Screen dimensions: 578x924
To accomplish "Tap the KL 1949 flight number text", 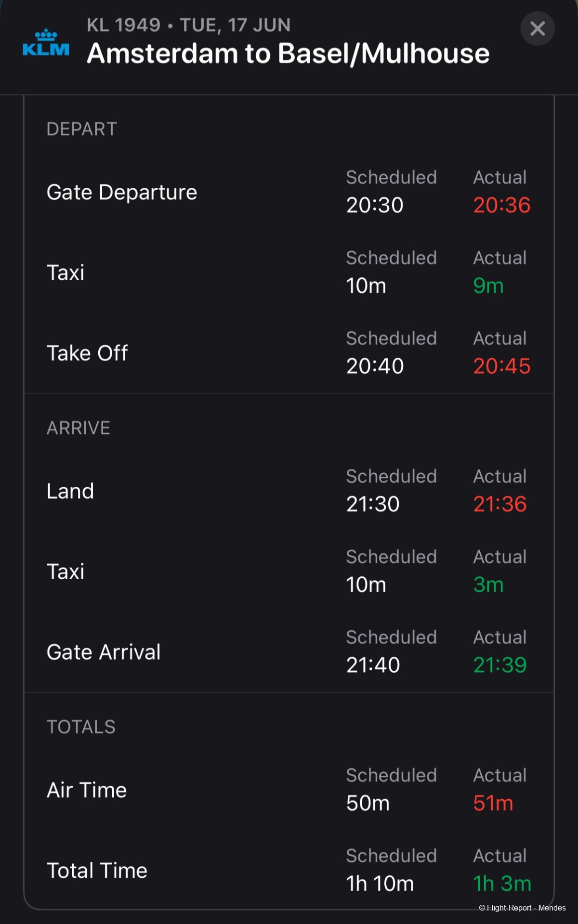I will 123,25.
